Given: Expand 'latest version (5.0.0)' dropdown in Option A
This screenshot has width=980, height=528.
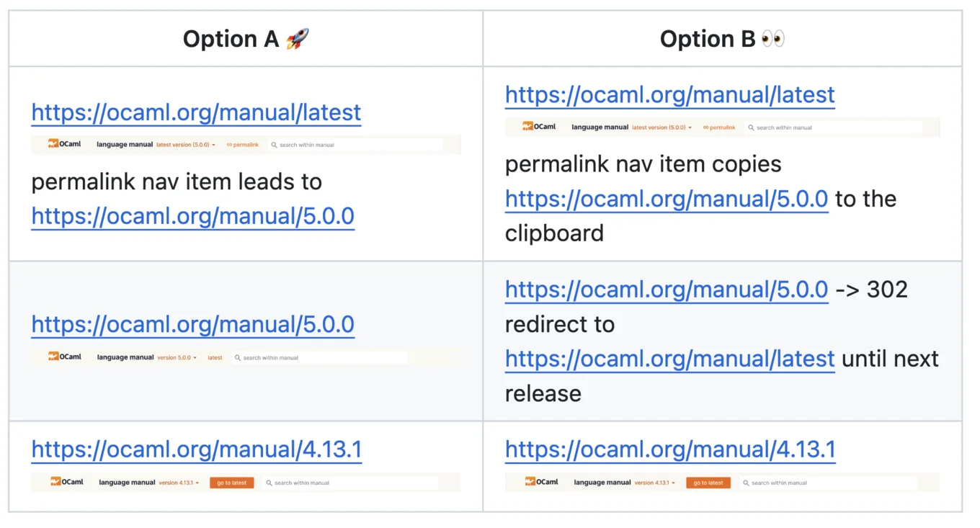Looking at the screenshot, I should tap(186, 145).
